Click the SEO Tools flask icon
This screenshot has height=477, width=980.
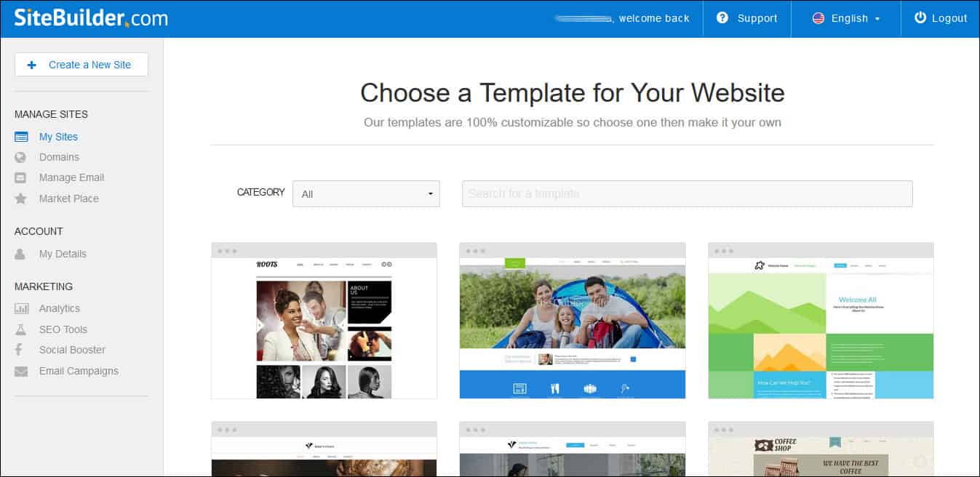[21, 329]
